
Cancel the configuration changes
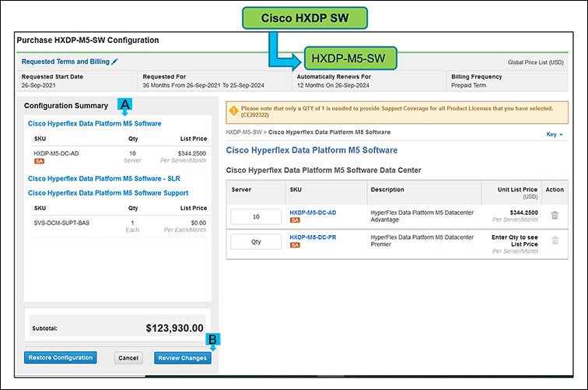point(128,358)
